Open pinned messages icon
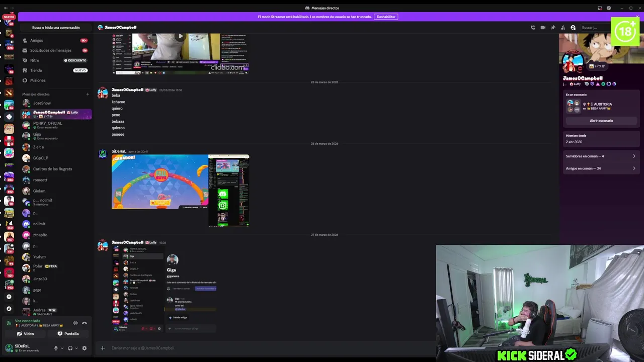This screenshot has width=644, height=362. (x=553, y=28)
